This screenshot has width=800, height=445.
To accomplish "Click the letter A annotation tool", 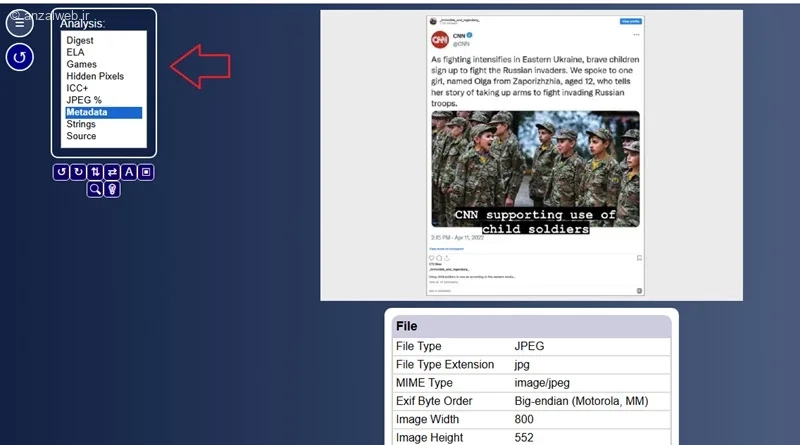I will tap(129, 172).
